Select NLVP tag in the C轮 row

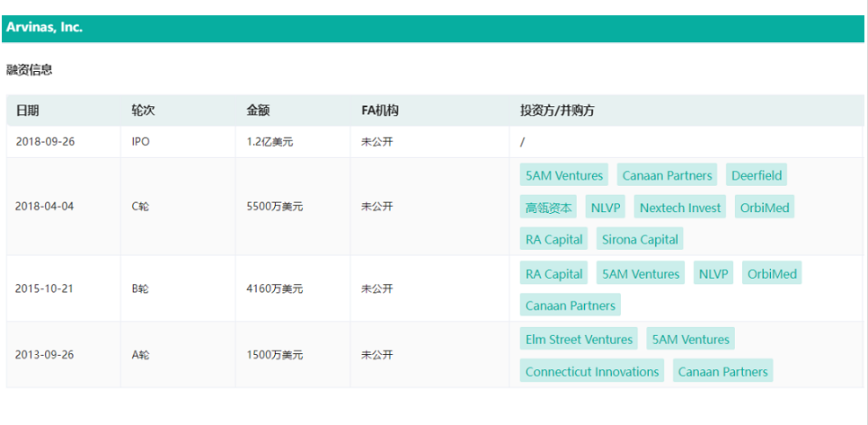click(x=605, y=207)
